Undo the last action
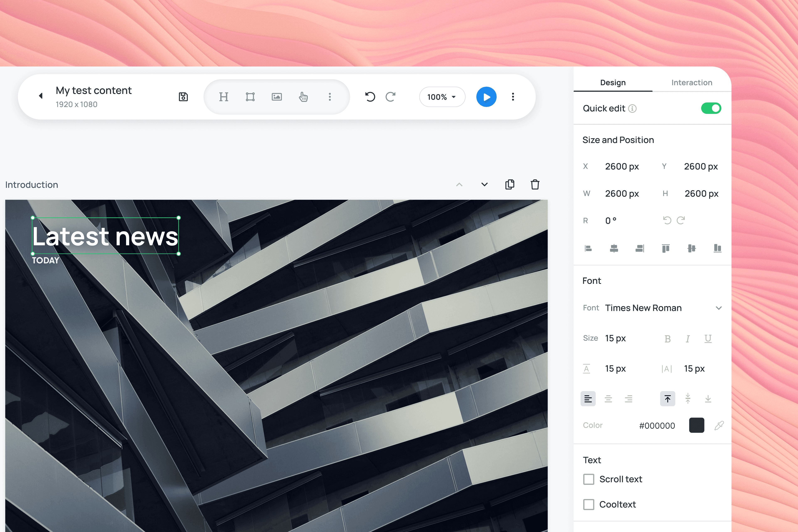This screenshot has height=532, width=798. point(370,97)
